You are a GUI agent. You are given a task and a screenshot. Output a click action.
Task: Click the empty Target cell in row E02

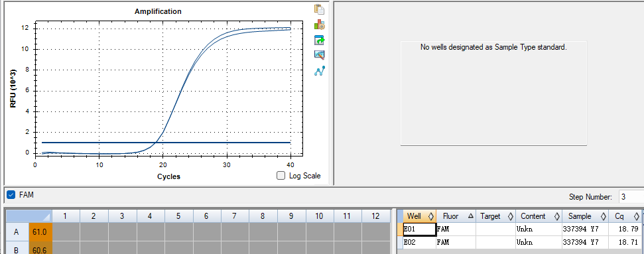[x=495, y=243]
